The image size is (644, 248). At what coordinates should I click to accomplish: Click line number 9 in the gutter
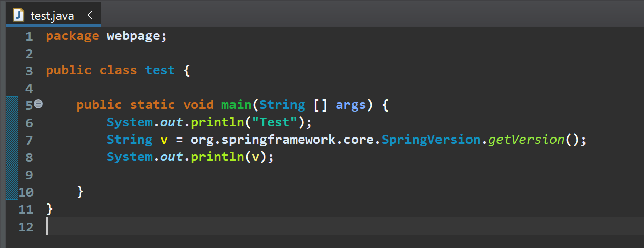pyautogui.click(x=28, y=175)
